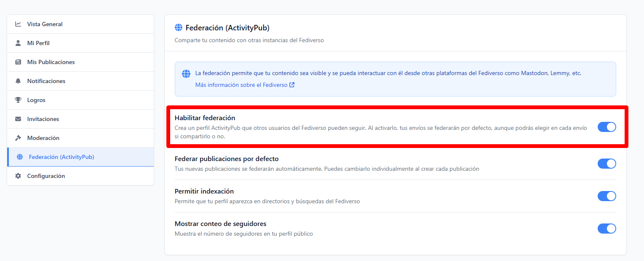The width and height of the screenshot is (644, 261).
Task: Click the newspaper icon beside Mis Publicaciones
Action: click(18, 62)
